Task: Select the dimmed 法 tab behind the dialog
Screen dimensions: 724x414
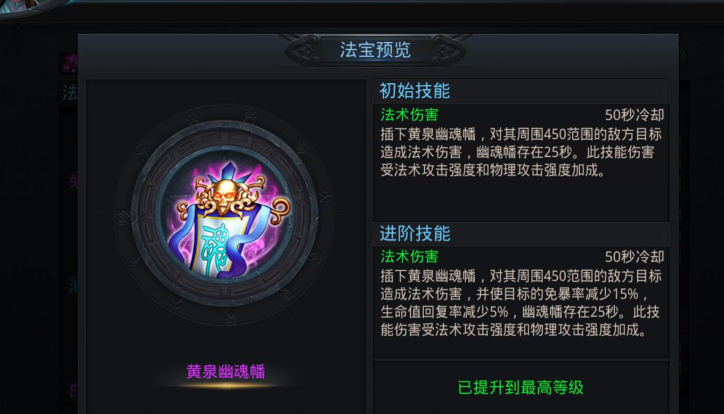Action: tap(70, 93)
